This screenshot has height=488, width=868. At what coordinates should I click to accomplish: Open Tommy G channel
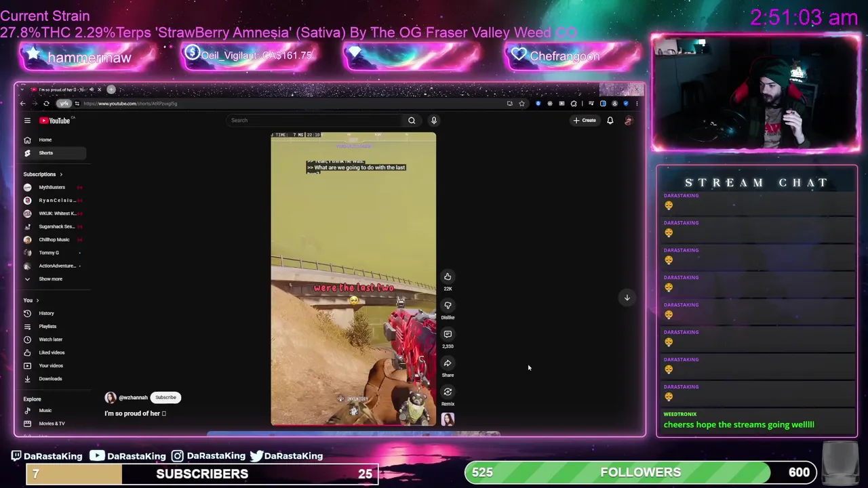coord(53,253)
